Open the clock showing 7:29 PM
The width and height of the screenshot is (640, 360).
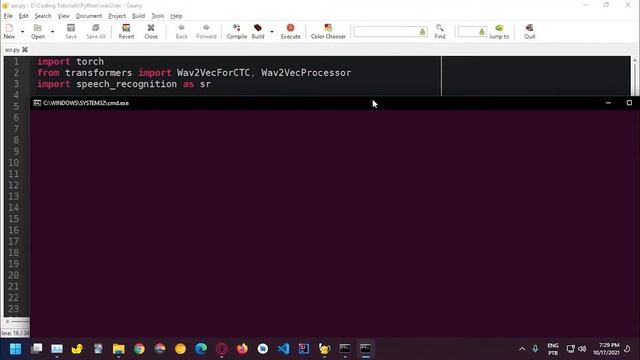pos(606,349)
